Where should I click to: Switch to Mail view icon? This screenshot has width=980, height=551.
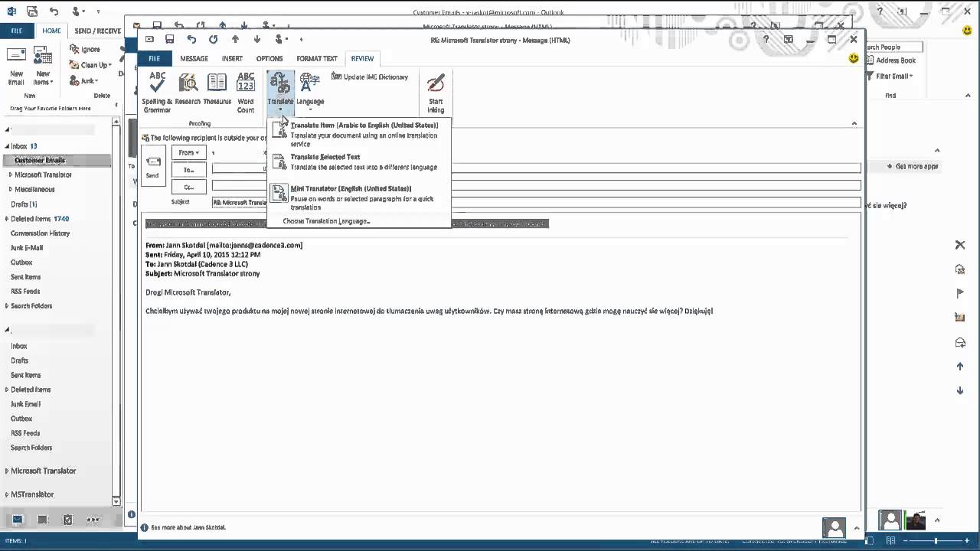[18, 520]
